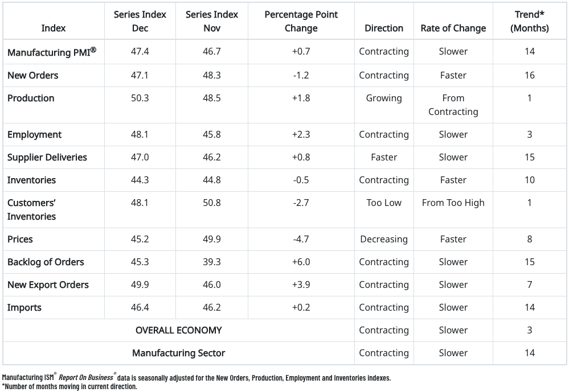The image size is (569, 392).
Task: Select the Manufacturing Sector summary cell
Action: (x=178, y=353)
